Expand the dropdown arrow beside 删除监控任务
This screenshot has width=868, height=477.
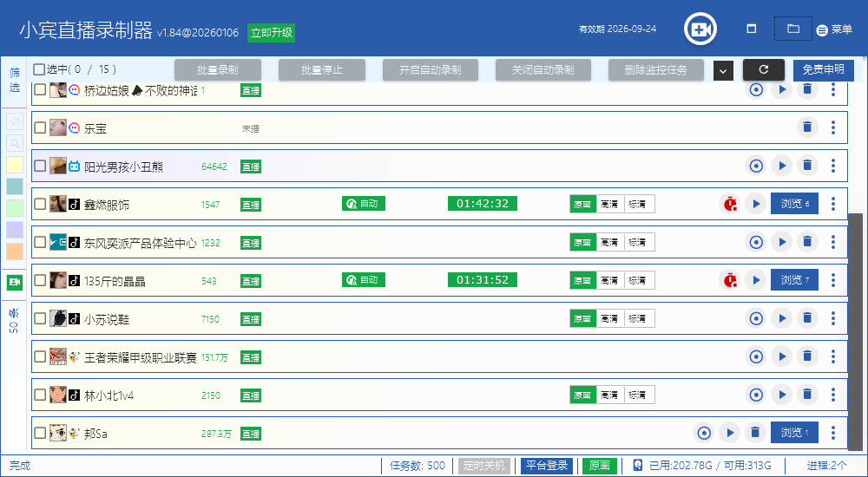click(x=723, y=71)
